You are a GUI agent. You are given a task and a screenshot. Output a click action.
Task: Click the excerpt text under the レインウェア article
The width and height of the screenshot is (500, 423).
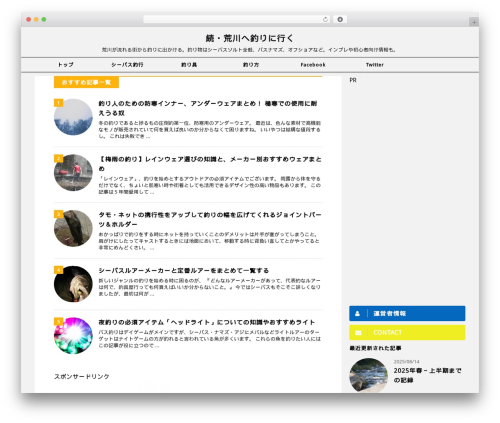210,185
